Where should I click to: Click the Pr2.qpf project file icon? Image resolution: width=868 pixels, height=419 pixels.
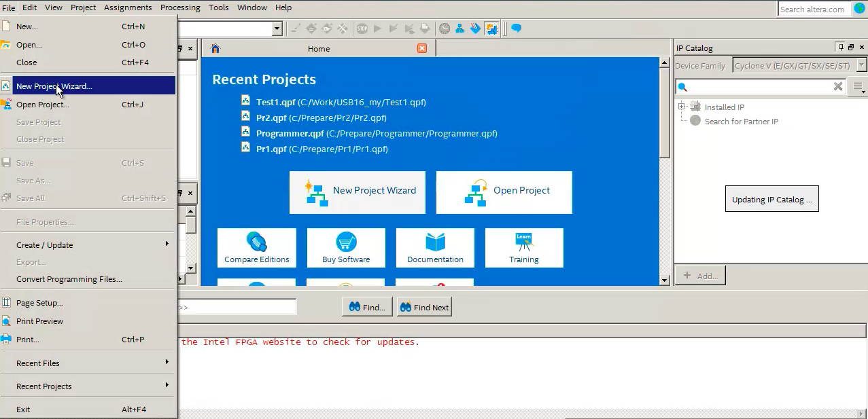[245, 116]
